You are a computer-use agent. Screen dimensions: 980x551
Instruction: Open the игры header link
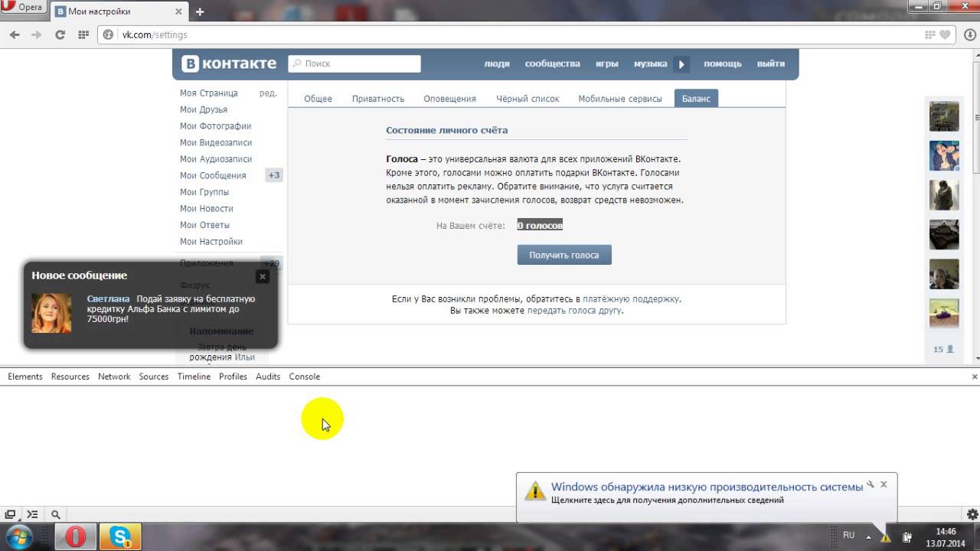[x=607, y=64]
